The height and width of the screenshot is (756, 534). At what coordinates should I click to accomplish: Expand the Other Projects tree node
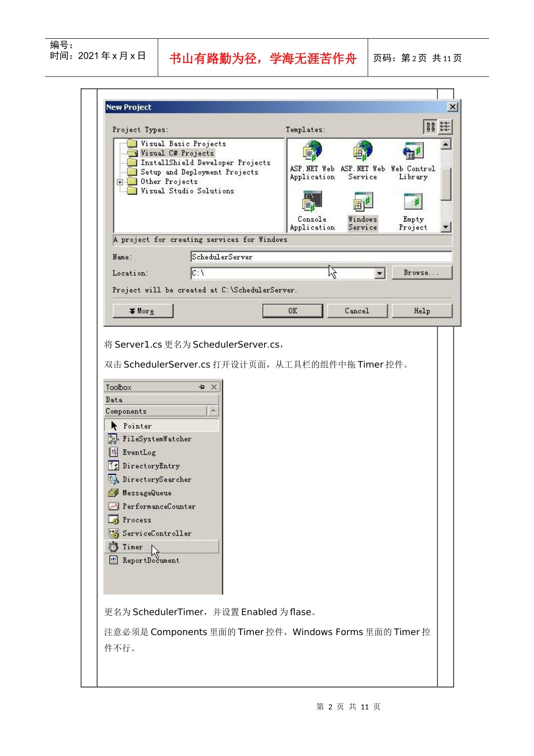(x=120, y=182)
